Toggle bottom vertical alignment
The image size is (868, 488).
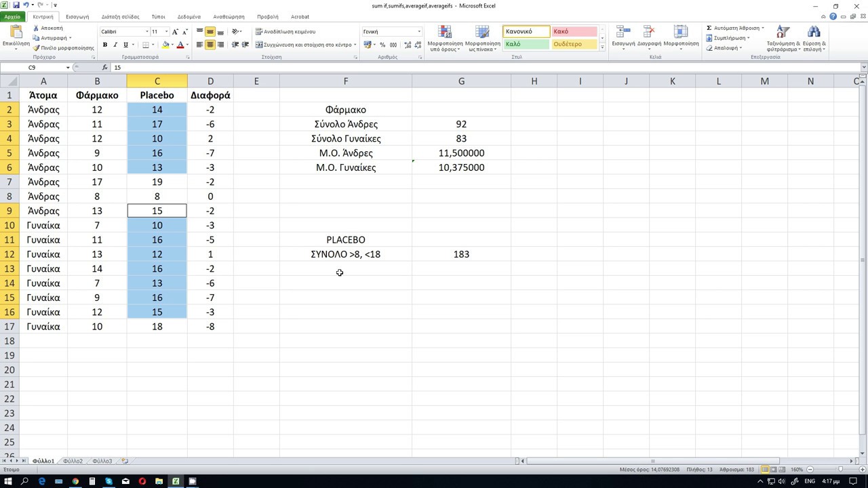pos(220,32)
